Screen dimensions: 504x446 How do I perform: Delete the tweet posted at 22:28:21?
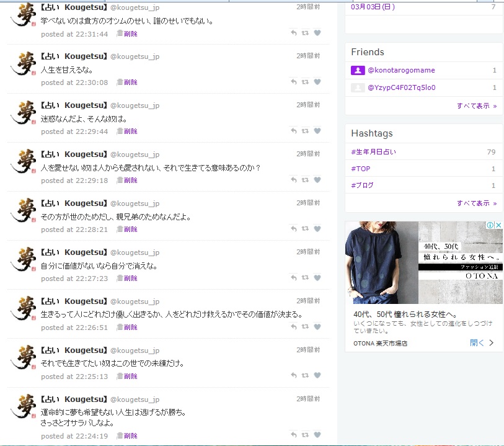point(127,230)
